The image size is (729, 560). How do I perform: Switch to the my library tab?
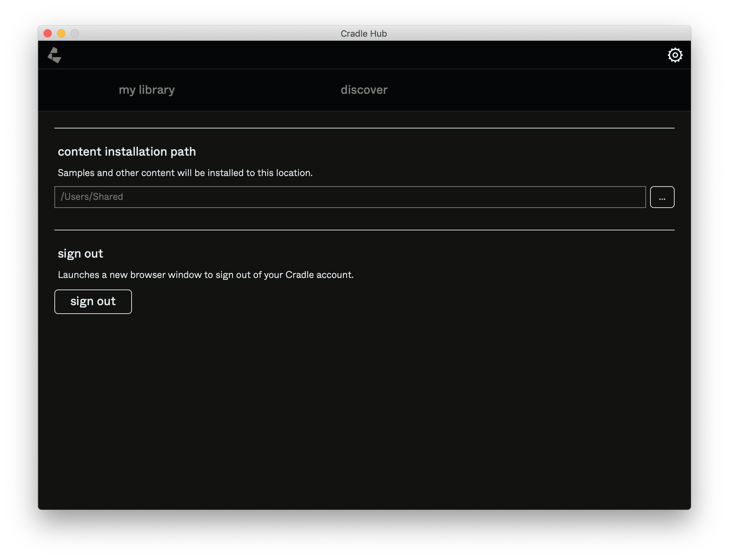click(x=147, y=90)
